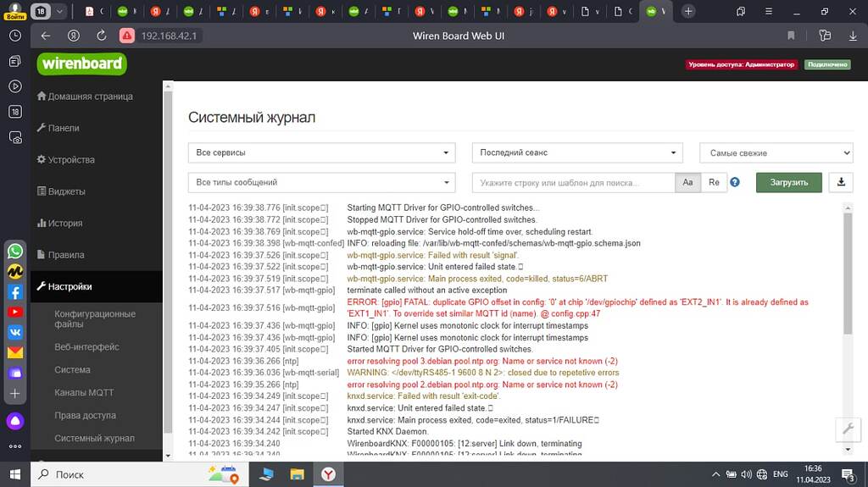Click the WARNING /dev/ttyRS485-1 log line

coord(482,373)
